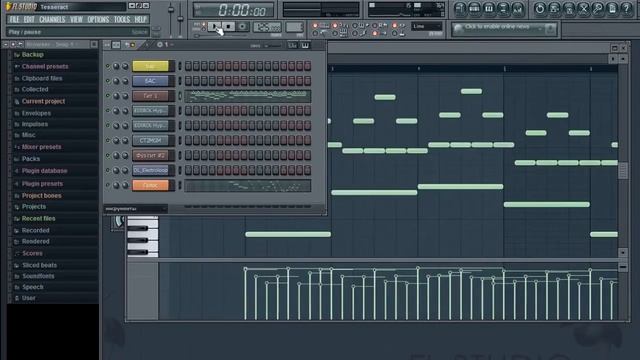Click the swing slider in step sequencer header

[273, 46]
